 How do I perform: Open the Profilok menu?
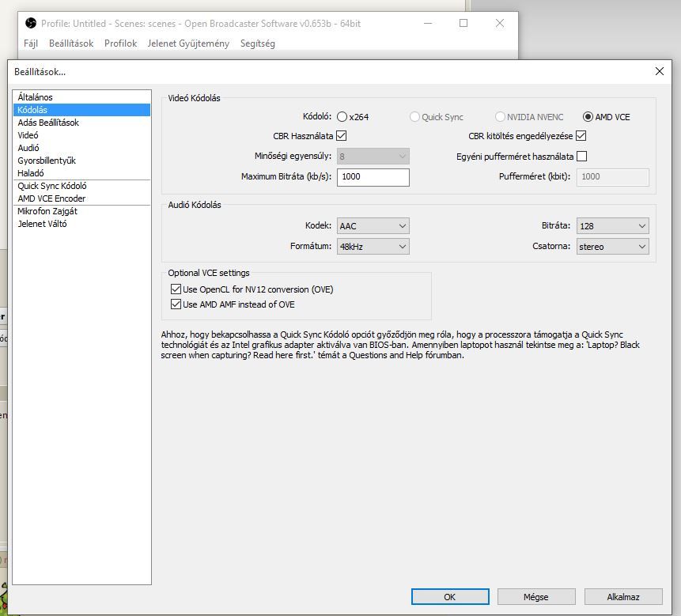point(120,43)
